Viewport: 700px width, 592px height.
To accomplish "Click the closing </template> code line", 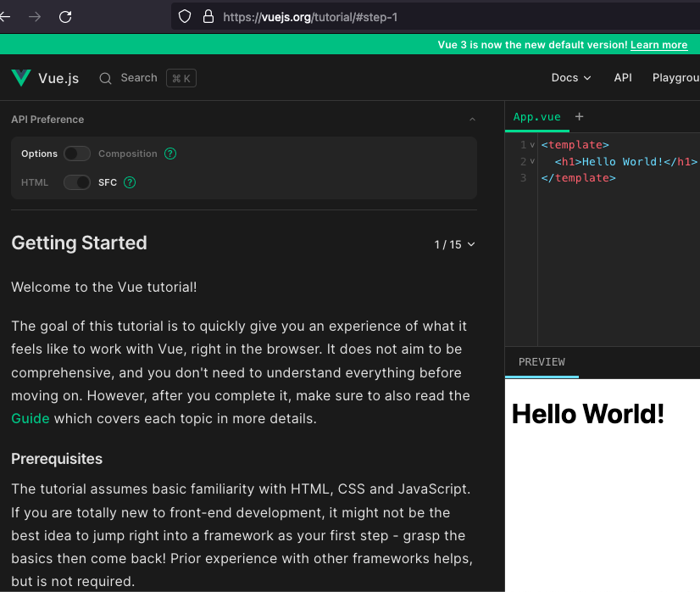I will point(578,178).
